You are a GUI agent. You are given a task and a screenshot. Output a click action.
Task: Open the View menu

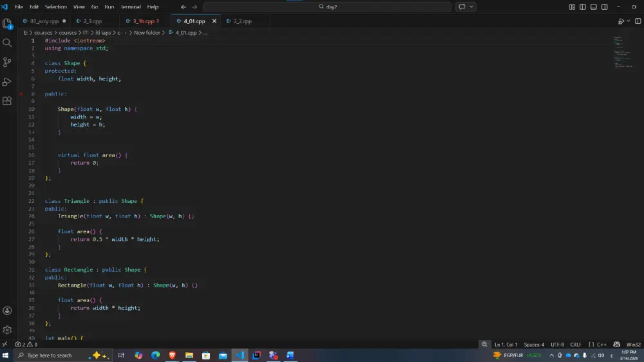pyautogui.click(x=79, y=7)
